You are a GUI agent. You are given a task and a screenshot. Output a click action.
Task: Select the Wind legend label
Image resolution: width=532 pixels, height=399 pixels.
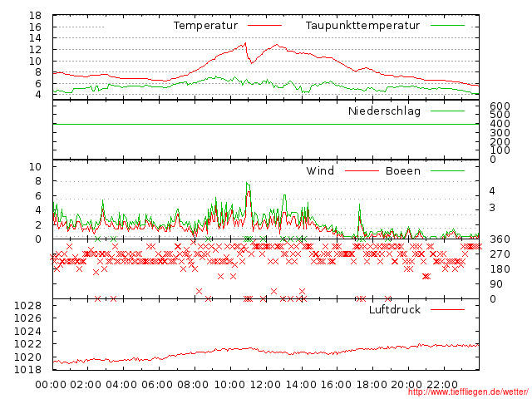click(x=320, y=171)
